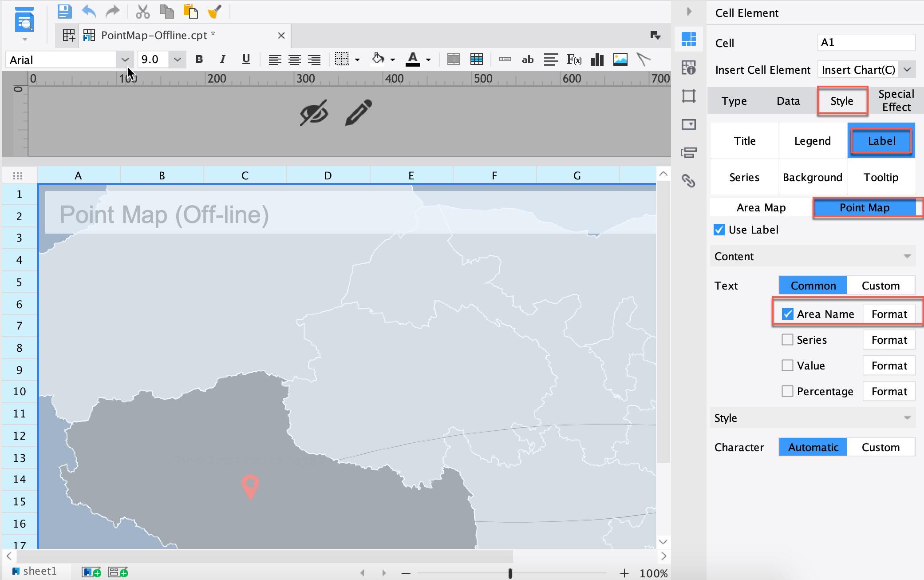This screenshot has height=580, width=924.
Task: Enable the Value label checkbox
Action: [787, 365]
